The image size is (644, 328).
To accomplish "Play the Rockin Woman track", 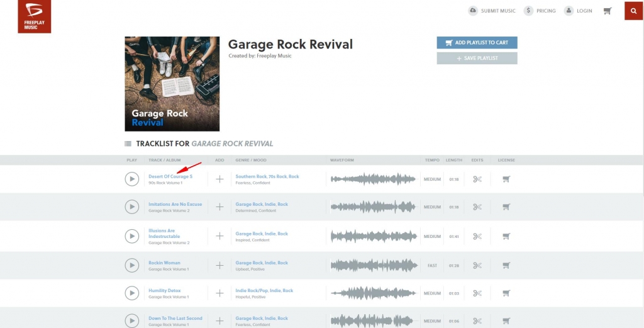I will 131,266.
